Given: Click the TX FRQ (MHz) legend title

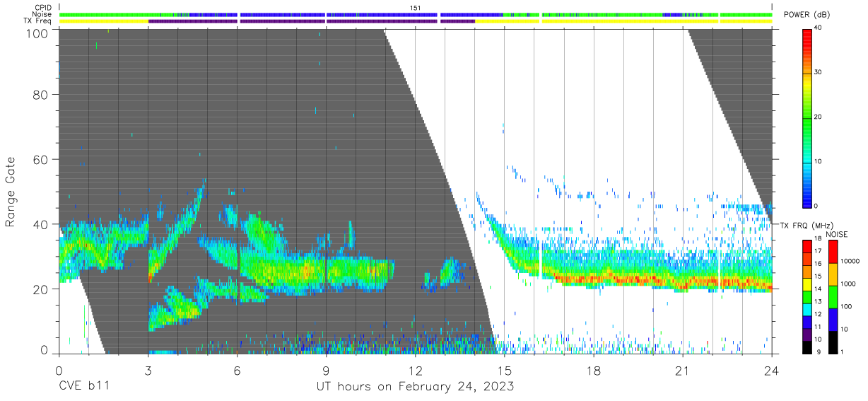Looking at the screenshot, I should pyautogui.click(x=807, y=226).
